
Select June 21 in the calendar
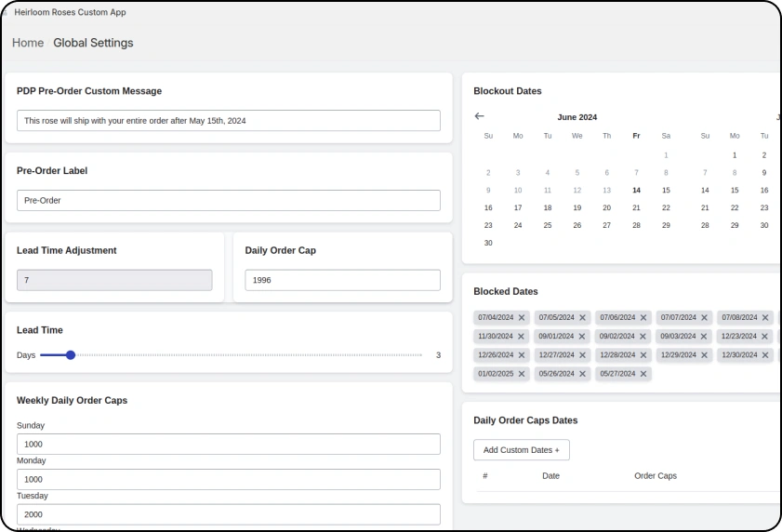(x=636, y=207)
